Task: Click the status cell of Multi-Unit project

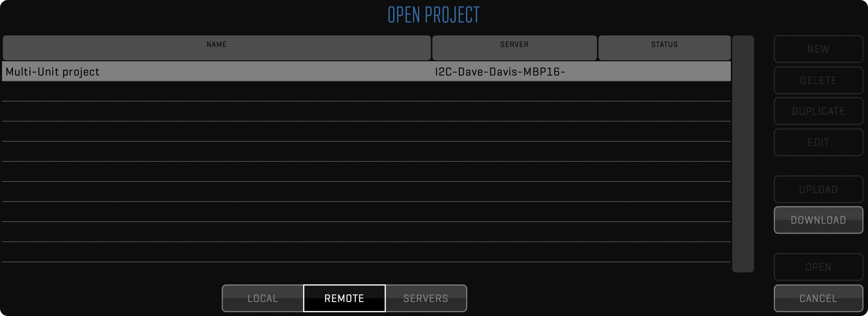Action: tap(664, 72)
